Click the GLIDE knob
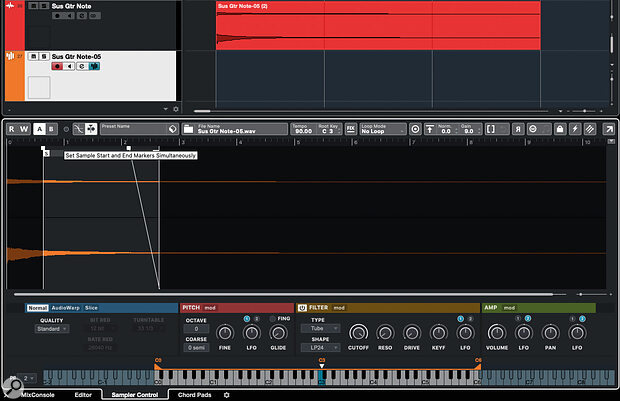Screen dimensions: 620x401 point(278,333)
